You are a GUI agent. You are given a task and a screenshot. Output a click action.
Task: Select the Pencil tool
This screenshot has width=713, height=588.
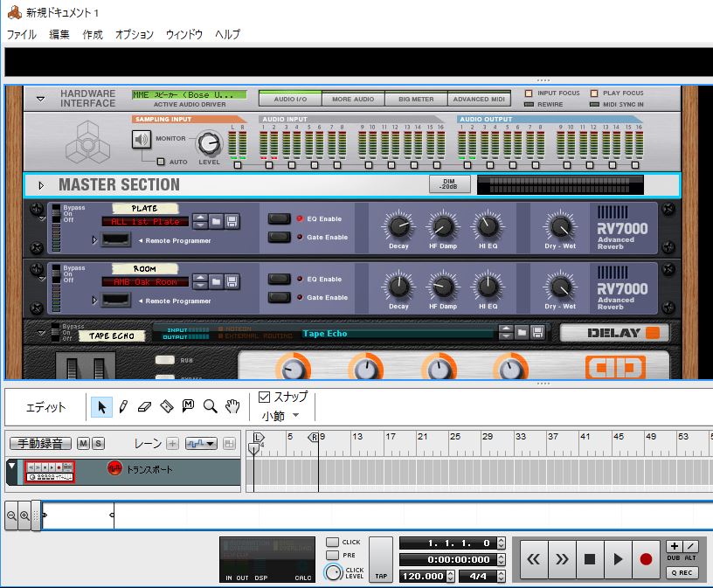tap(123, 406)
